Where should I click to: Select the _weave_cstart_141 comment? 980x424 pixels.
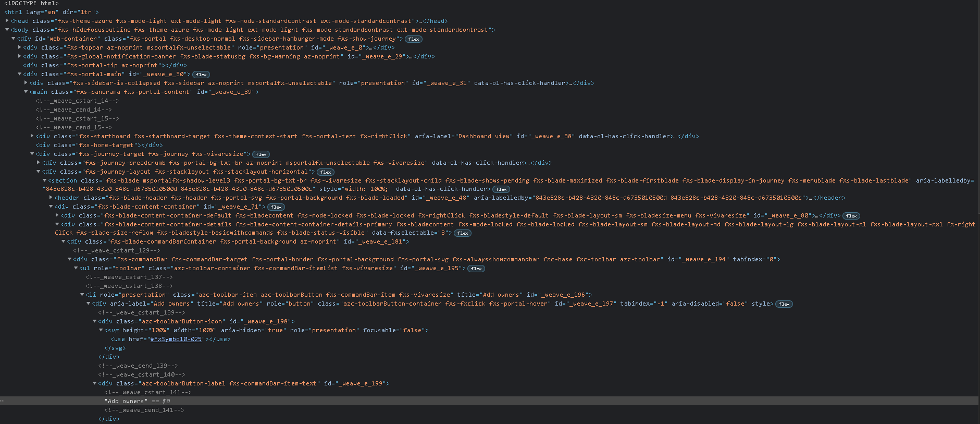pyautogui.click(x=148, y=392)
